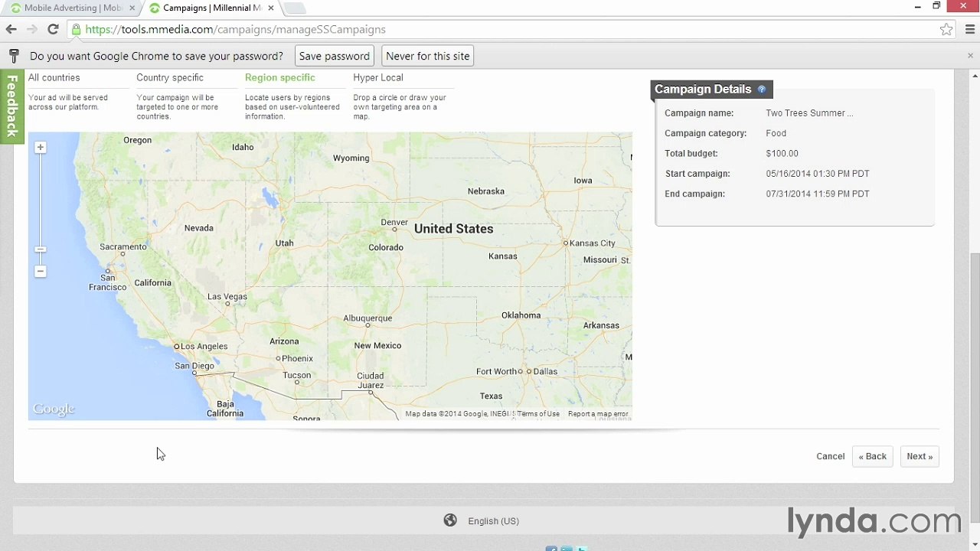Screen dimensions: 980x551
Task: Select the Region specific targeting option
Action: pos(279,77)
